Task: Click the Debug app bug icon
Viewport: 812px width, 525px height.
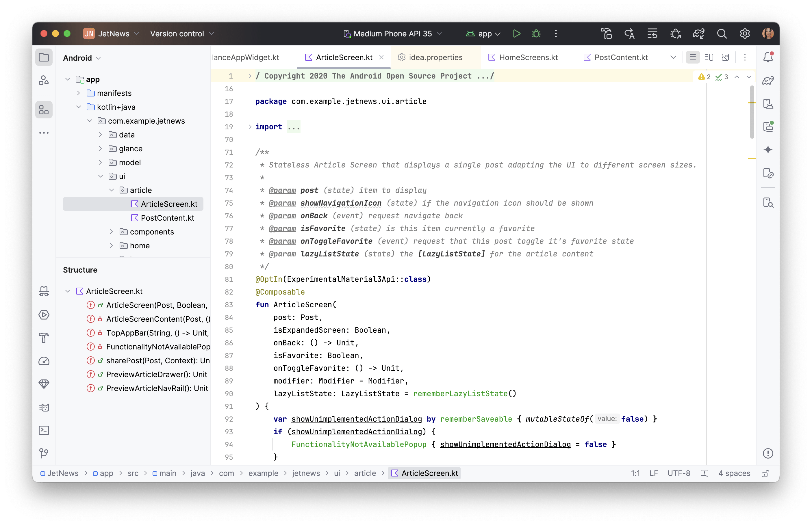Action: [536, 34]
